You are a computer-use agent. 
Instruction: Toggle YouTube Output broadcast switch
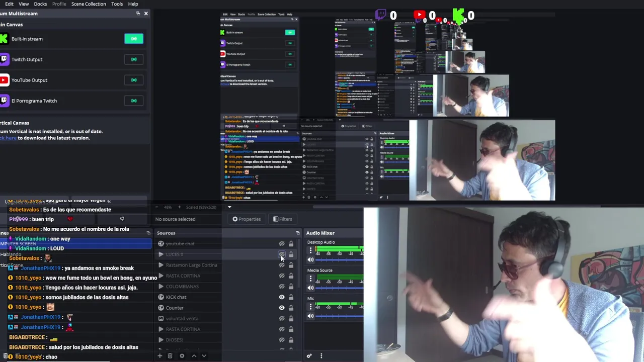134,80
